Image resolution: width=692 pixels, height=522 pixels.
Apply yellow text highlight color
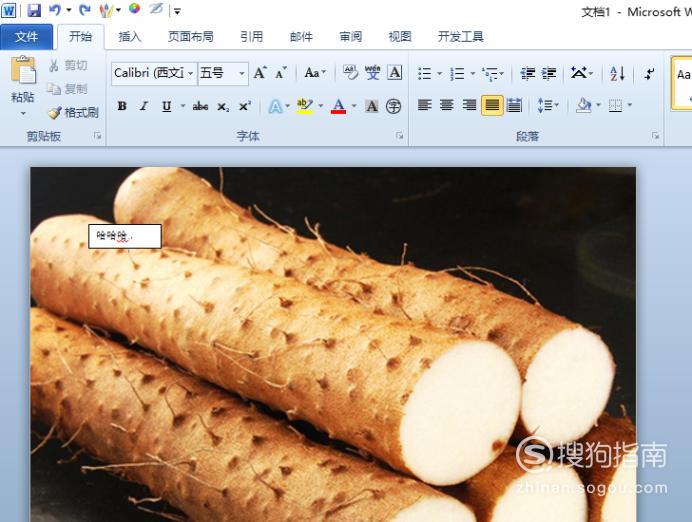pyautogui.click(x=305, y=106)
